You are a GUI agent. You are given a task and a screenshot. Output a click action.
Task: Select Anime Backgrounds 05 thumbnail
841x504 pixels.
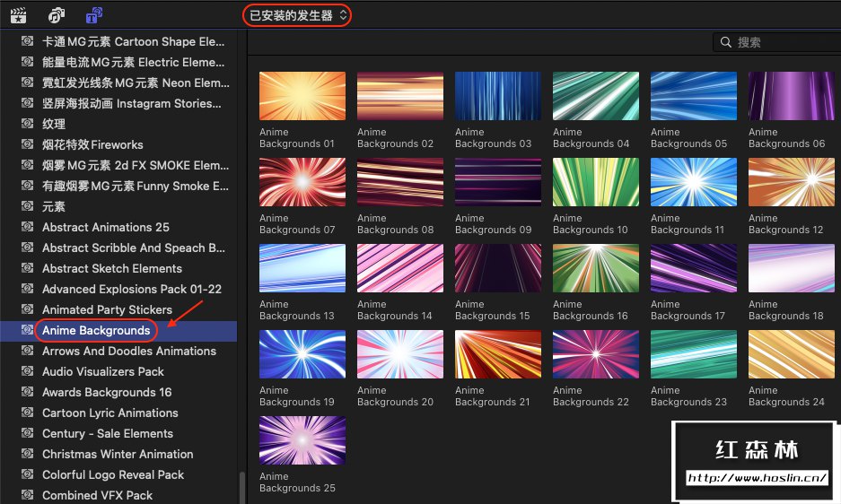pyautogui.click(x=694, y=96)
